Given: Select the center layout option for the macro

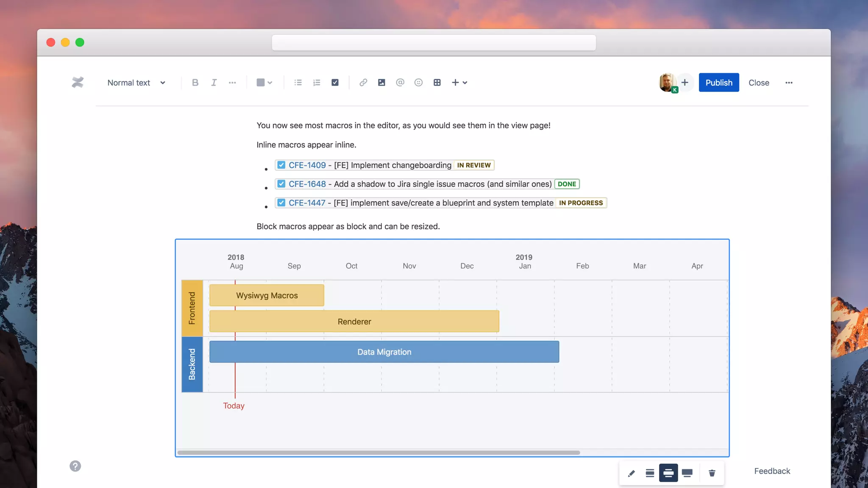Looking at the screenshot, I should click(x=650, y=473).
